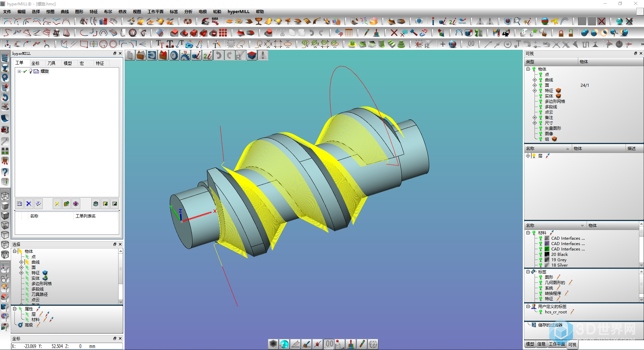The width and height of the screenshot is (644, 350).
Task: Click the red X delete icon
Action: pyautogui.click(x=394, y=33)
